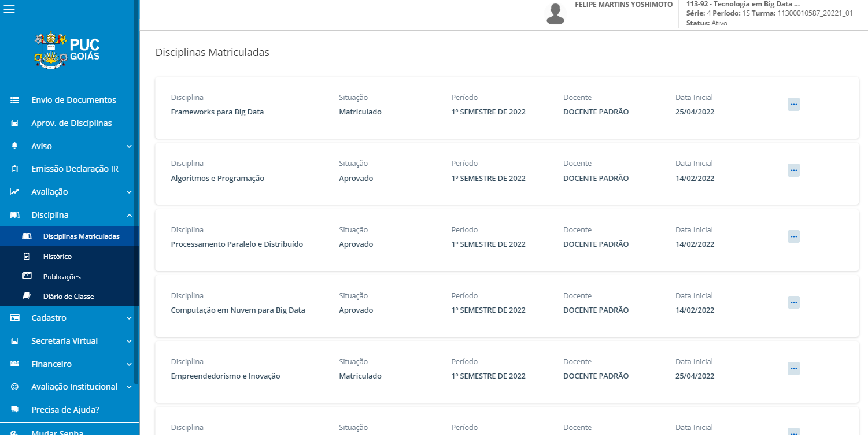Select 'Processamento Paralelo e Distribuído' discipline name

tap(237, 244)
